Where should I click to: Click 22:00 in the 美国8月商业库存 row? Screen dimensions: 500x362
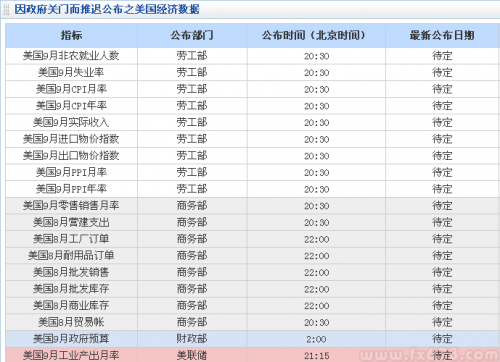[x=316, y=306]
